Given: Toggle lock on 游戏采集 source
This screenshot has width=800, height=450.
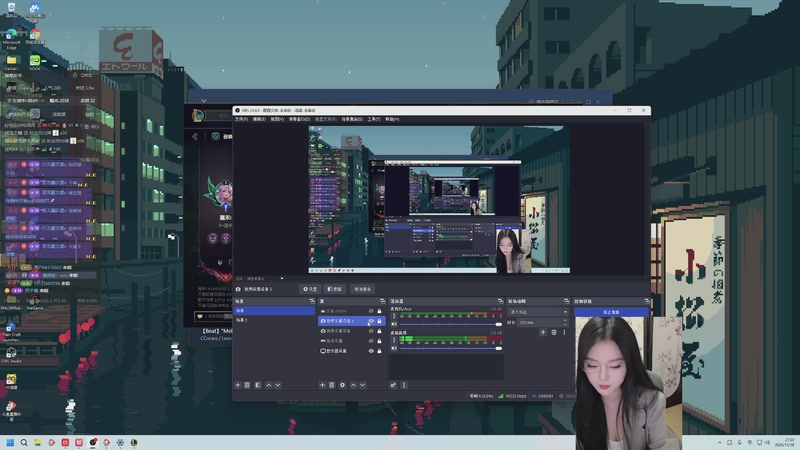Looking at the screenshot, I should pos(379,341).
